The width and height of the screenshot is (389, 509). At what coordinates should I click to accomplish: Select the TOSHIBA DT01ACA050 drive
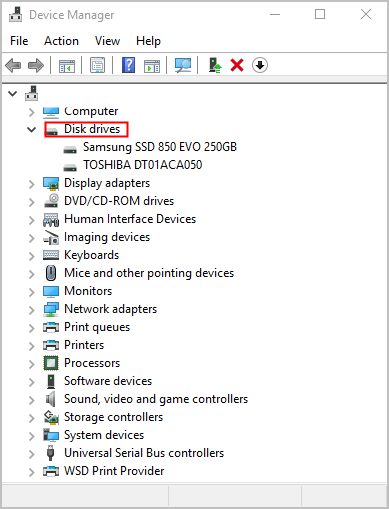[x=143, y=165]
